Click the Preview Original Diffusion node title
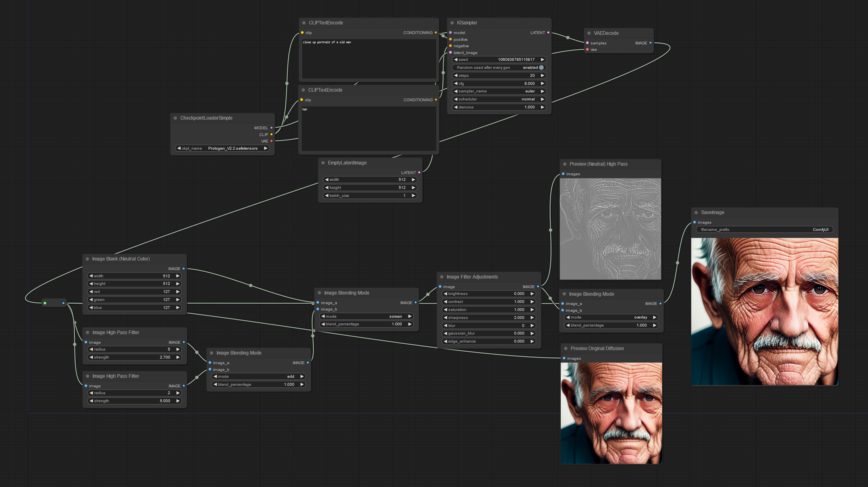 [x=597, y=349]
